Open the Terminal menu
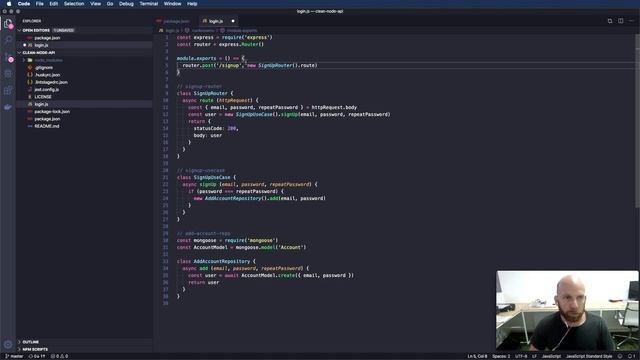Screen dimensions: 640x360 click(x=149, y=4)
